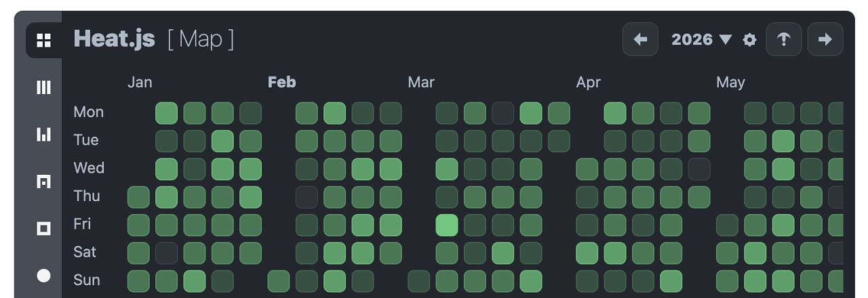The width and height of the screenshot is (868, 298).
Task: Advance to the next year with the right arrow
Action: (x=825, y=39)
